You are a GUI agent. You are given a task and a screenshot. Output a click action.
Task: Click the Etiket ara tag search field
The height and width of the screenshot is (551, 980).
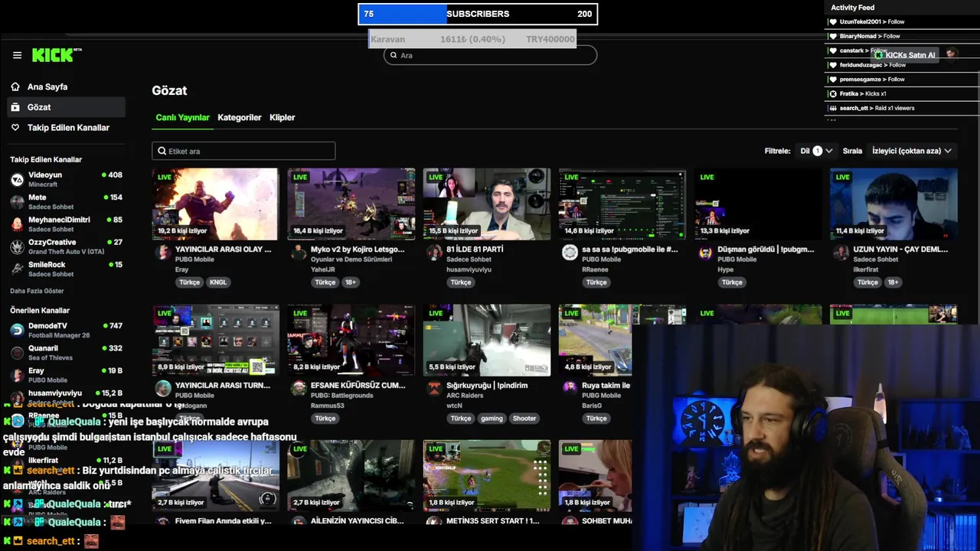point(243,151)
